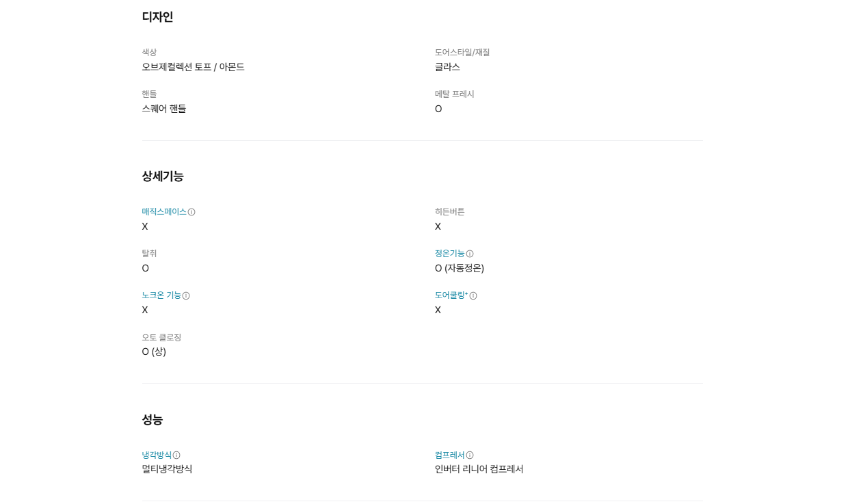The height and width of the screenshot is (504, 850).
Task: Open the info icon next to 컴프레서
Action: point(470,455)
